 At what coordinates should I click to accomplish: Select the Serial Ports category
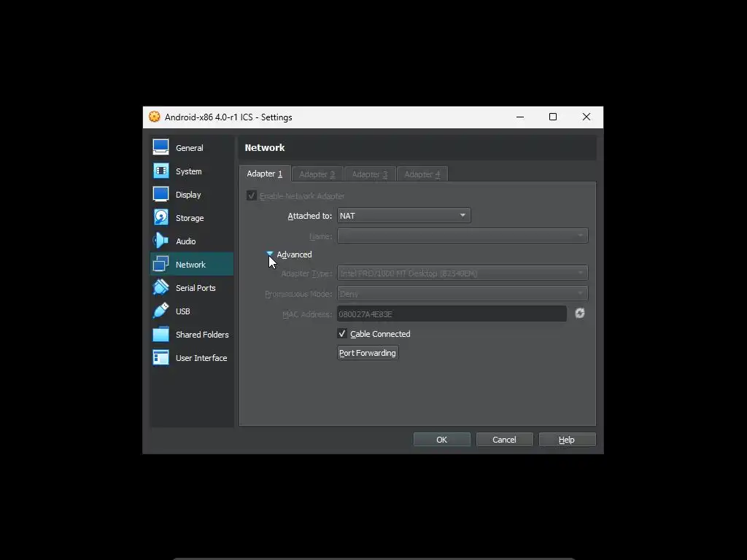[x=192, y=287]
